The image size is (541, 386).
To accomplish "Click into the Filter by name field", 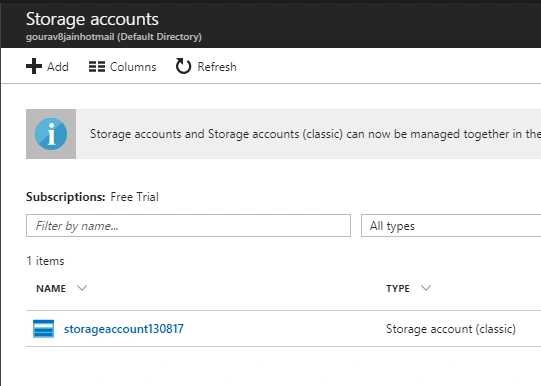I will coord(188,226).
